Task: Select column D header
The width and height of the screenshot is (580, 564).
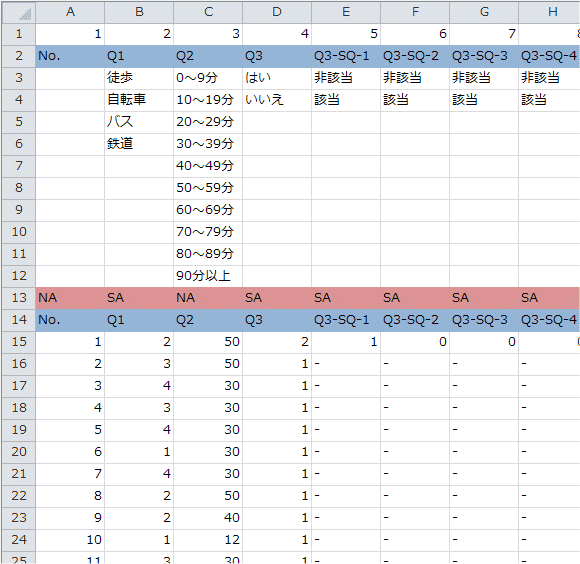Action: 277,12
